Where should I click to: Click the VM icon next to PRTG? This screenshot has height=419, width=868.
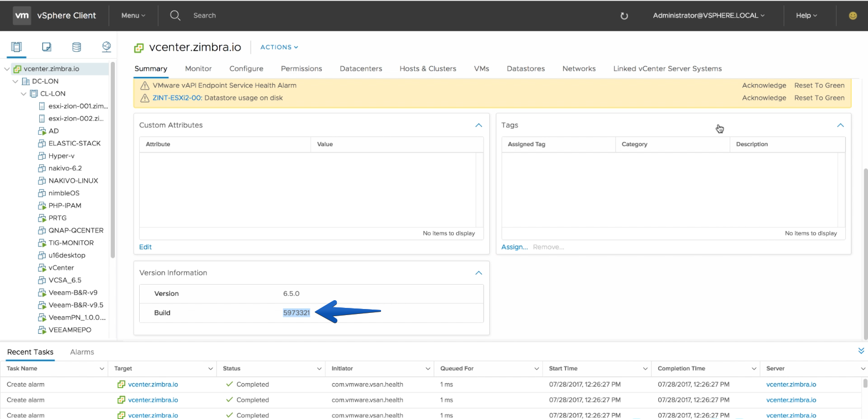tap(42, 218)
